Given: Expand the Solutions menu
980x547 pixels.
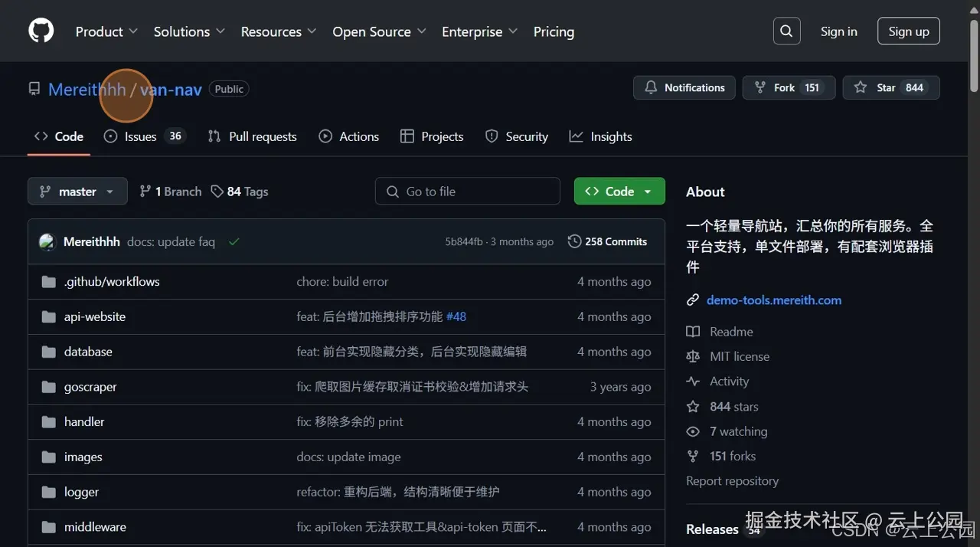Looking at the screenshot, I should (x=189, y=31).
